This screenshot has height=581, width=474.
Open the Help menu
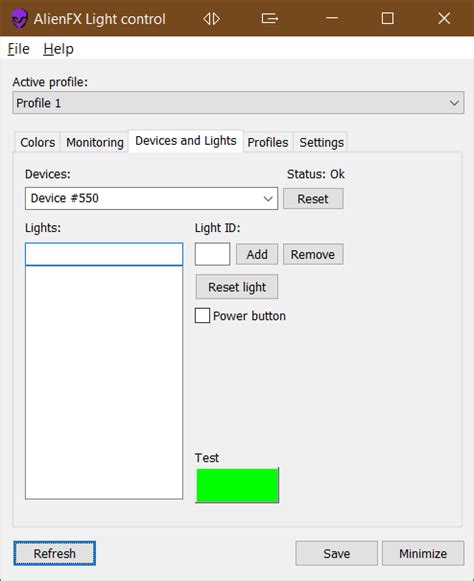(58, 49)
